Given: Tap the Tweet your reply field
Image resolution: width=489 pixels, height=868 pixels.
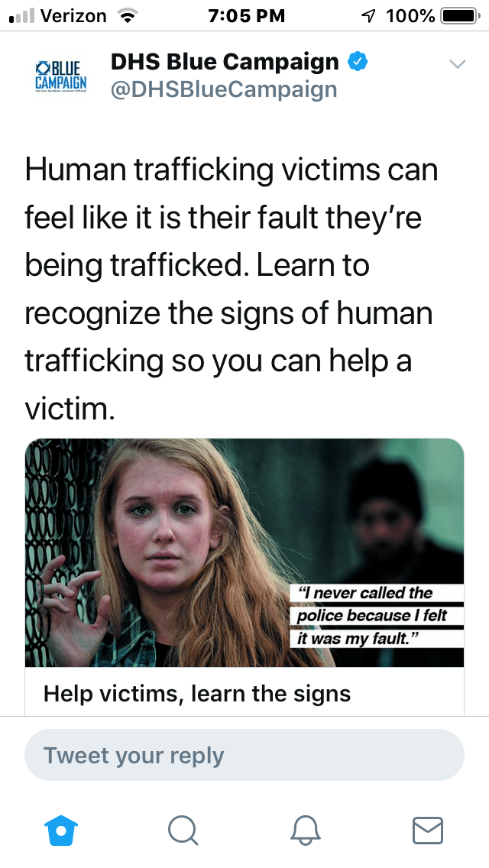Looking at the screenshot, I should click(x=244, y=755).
